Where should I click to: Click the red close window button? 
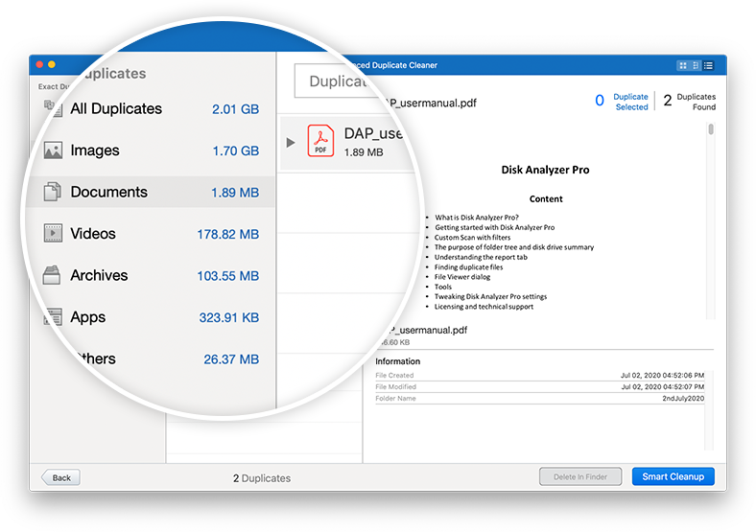click(x=39, y=64)
